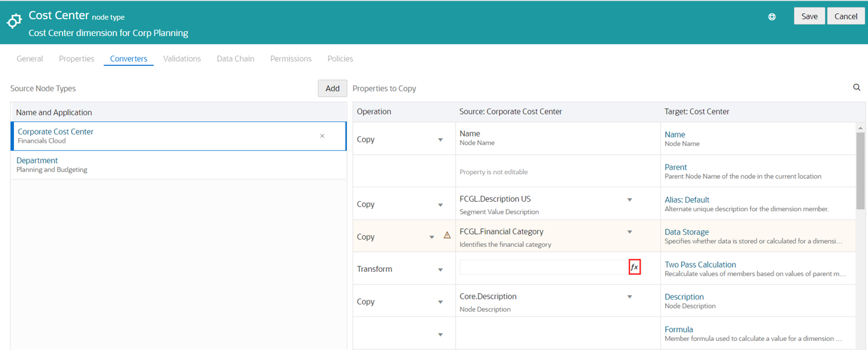Open the Policies tab
This screenshot has width=868, height=350.
tap(340, 59)
